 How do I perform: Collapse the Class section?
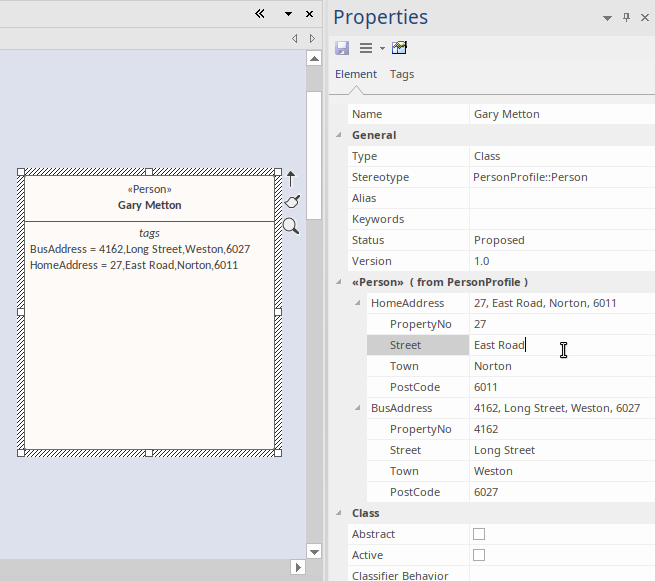point(339,512)
